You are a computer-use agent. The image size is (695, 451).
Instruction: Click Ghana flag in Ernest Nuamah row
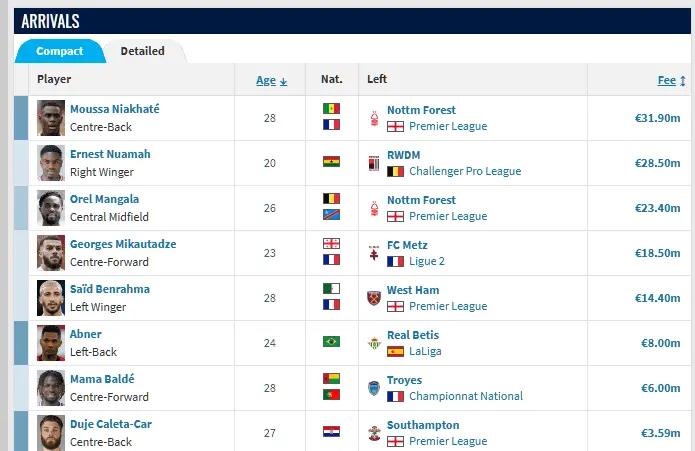331,162
